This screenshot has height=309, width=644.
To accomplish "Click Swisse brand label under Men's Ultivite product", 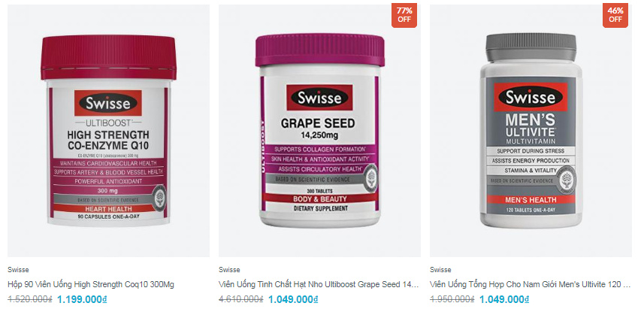I will coord(440,270).
